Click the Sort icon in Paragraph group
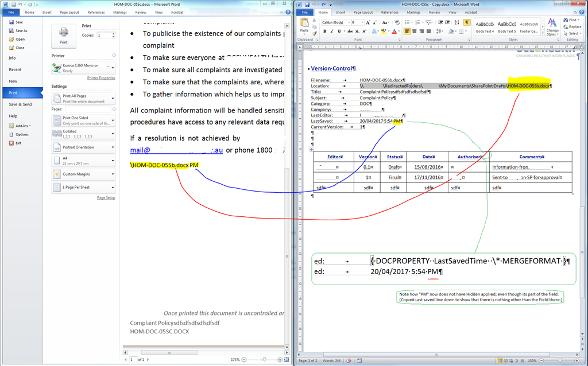Viewport: 588px width, 366px height. coord(457,22)
